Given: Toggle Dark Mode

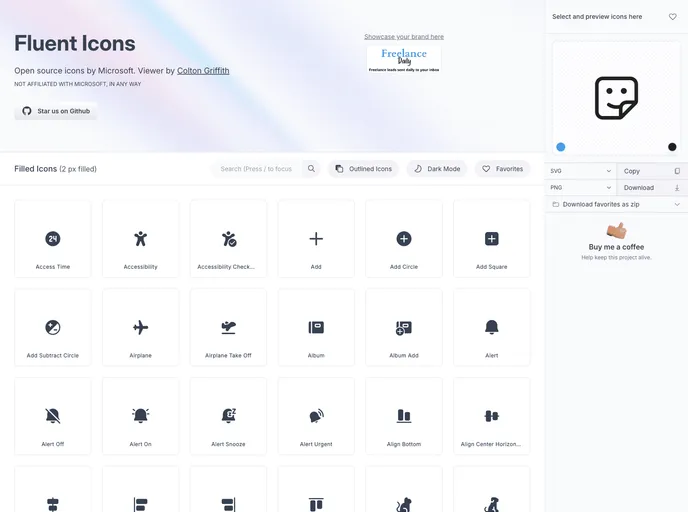Looking at the screenshot, I should pos(437,169).
